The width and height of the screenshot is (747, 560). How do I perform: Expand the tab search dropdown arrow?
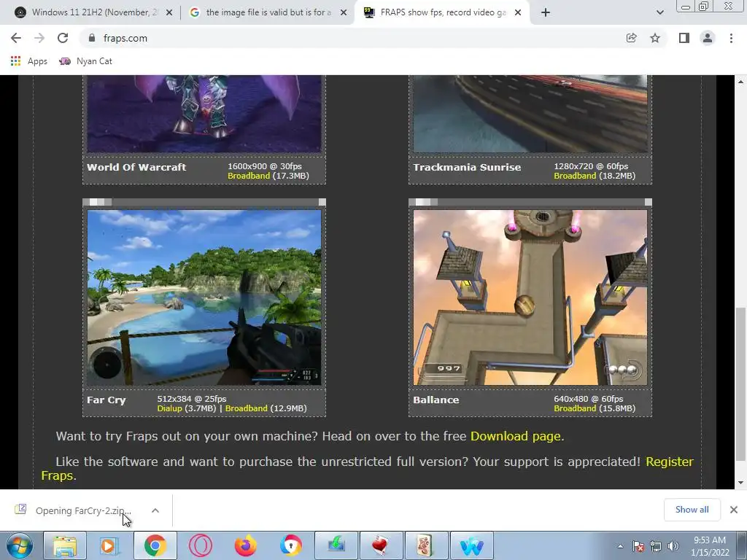(x=659, y=13)
